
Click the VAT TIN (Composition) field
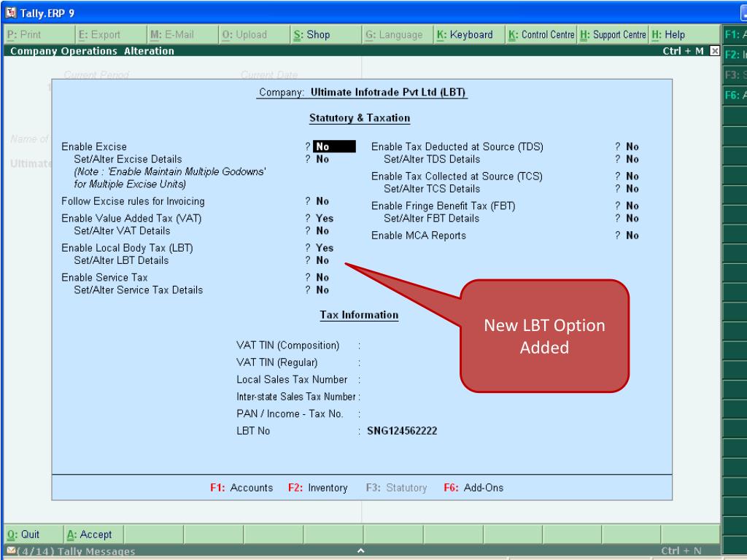tap(287, 345)
